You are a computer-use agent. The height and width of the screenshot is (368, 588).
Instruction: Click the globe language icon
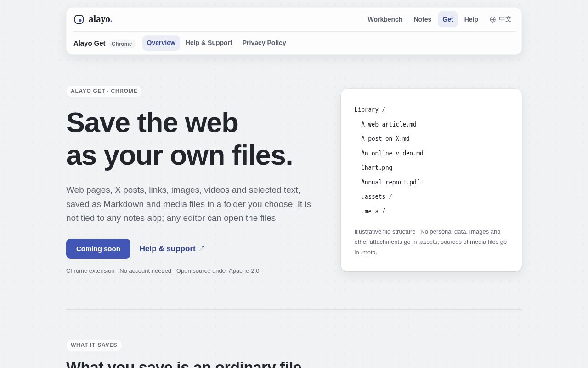(492, 19)
